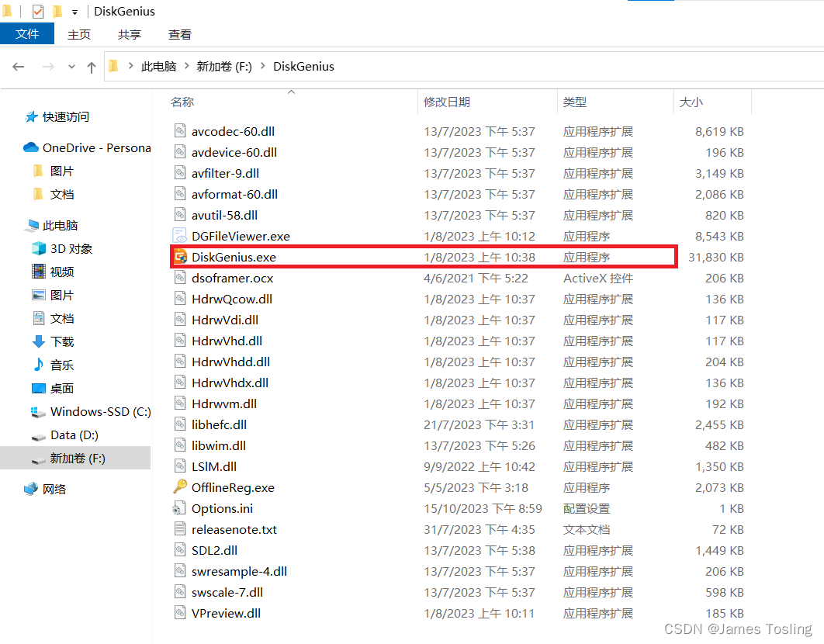Select the libwim.dll file
This screenshot has width=824, height=644.
pyautogui.click(x=219, y=446)
